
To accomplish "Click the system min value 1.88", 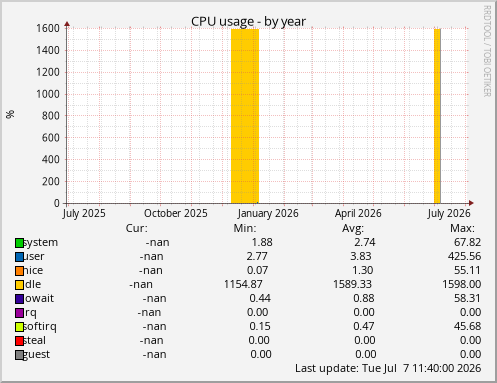I will (x=262, y=242).
